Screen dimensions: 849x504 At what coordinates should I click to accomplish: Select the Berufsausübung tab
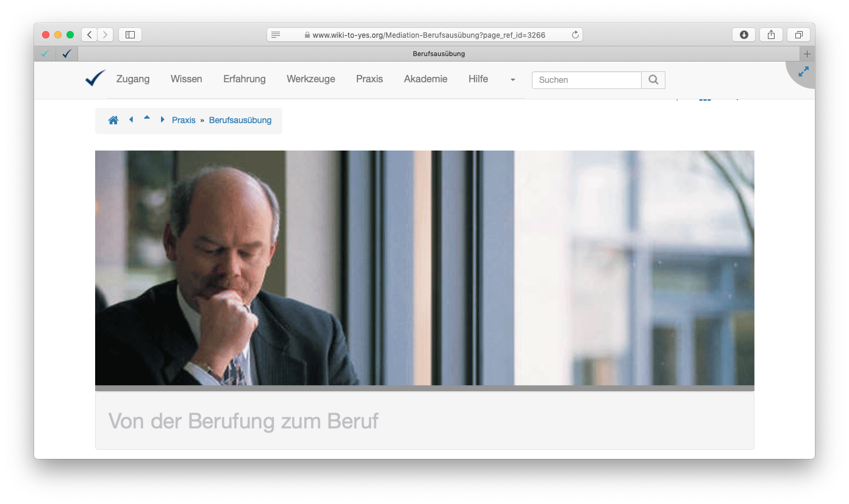[439, 54]
